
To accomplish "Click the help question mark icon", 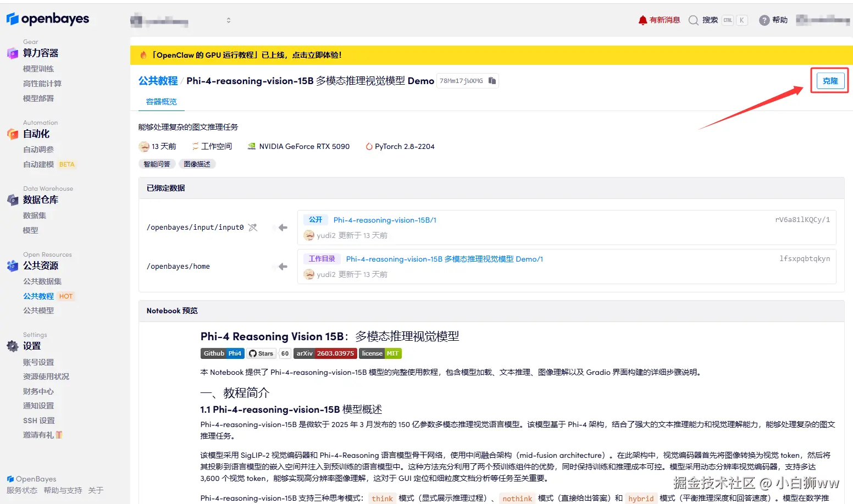I will click(764, 20).
